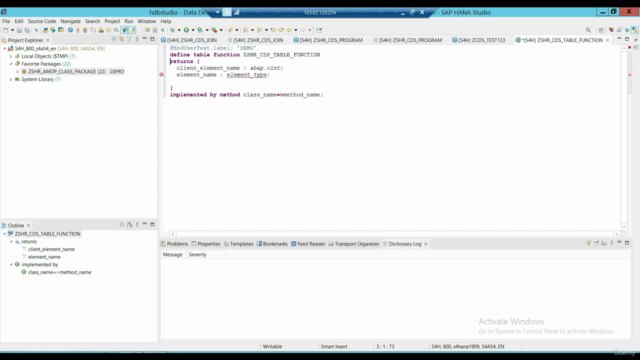
Task: Click the Project Explorer filter icon
Action: [129, 39]
